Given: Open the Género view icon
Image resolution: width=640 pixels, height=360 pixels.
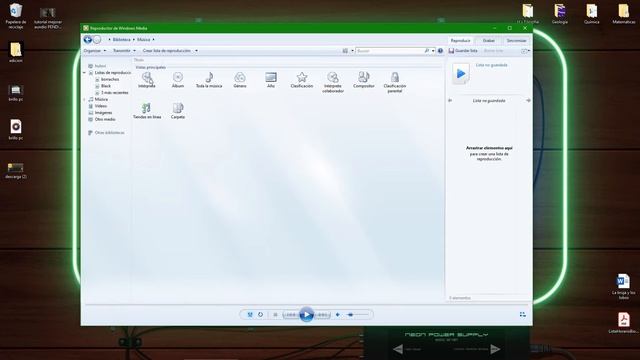Looking at the screenshot, I should click(x=240, y=77).
